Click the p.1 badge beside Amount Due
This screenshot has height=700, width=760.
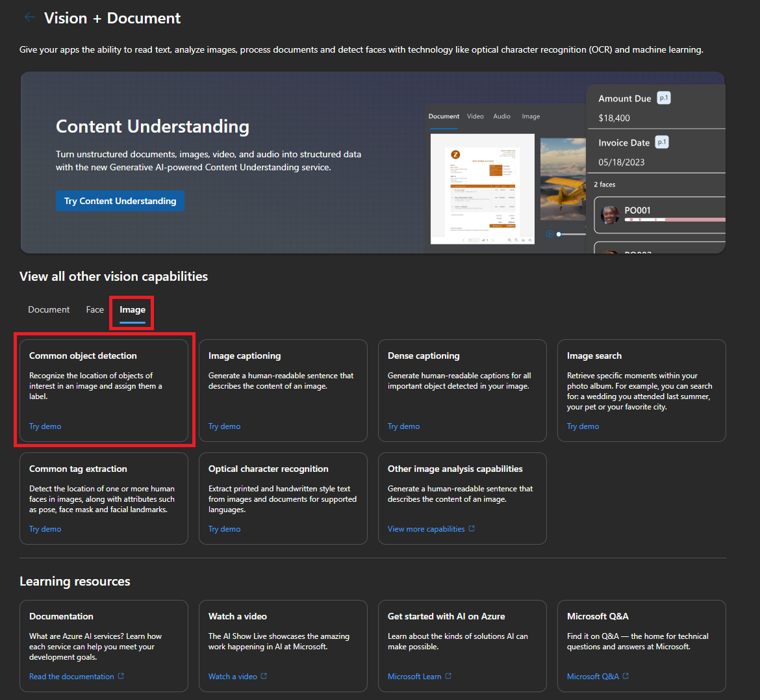point(663,98)
